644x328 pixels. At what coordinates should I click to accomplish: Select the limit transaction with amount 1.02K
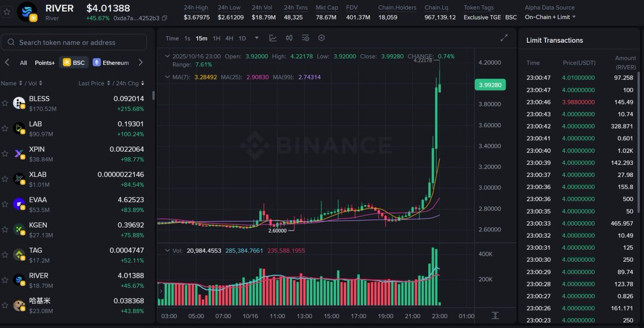[x=580, y=151]
